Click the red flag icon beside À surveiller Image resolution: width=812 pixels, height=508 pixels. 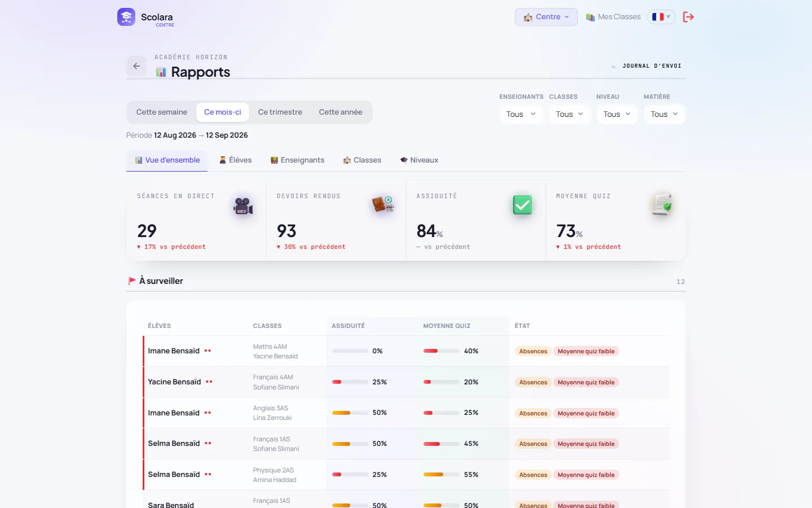click(x=132, y=281)
